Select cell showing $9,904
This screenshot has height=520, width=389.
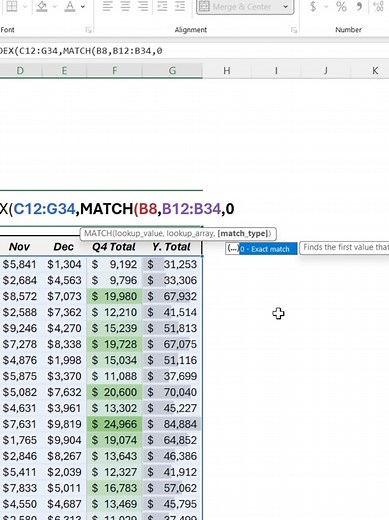point(64,440)
